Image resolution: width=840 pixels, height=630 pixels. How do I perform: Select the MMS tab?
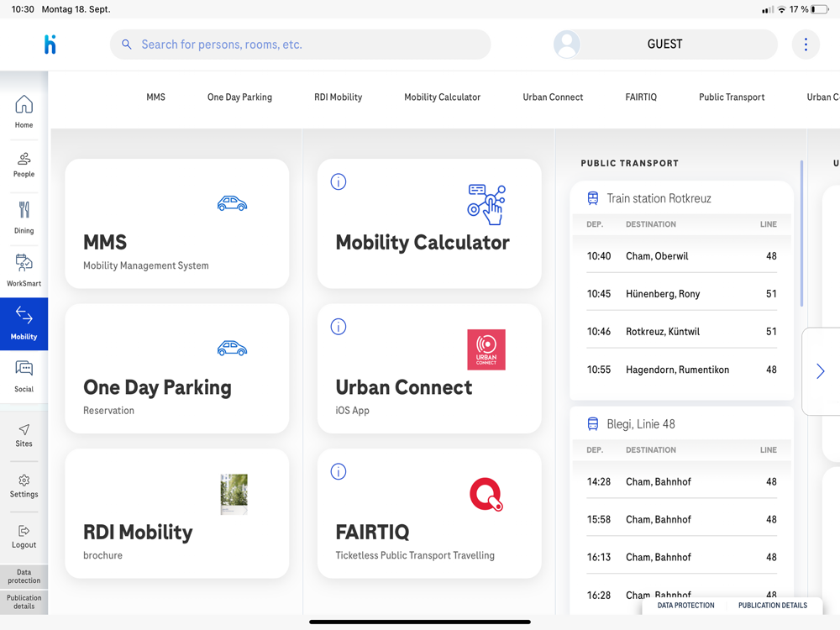point(156,97)
